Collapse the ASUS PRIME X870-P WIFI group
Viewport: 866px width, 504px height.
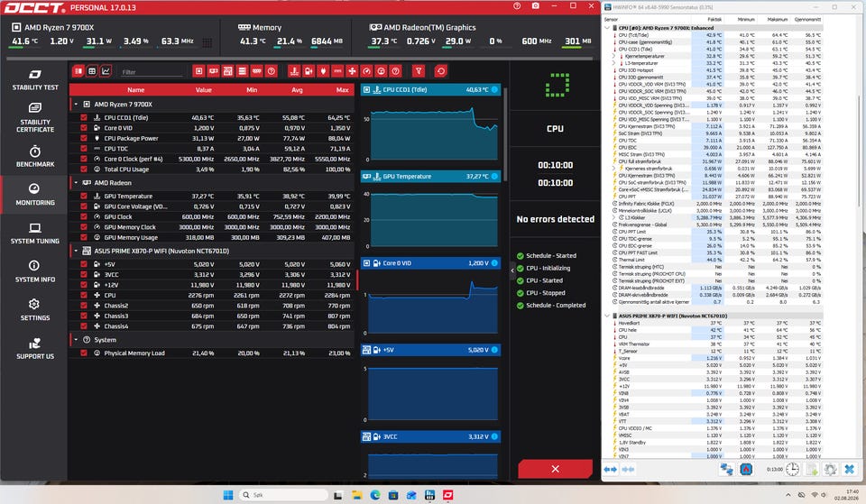coord(76,251)
